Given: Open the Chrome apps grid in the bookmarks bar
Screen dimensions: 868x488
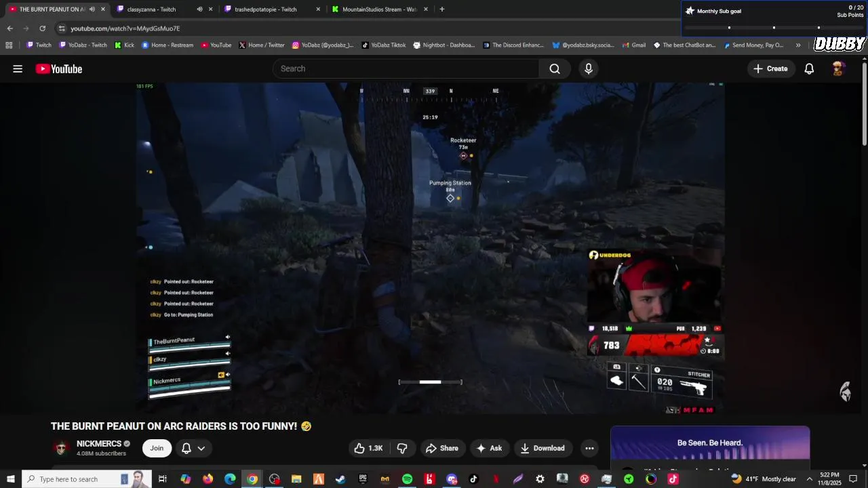Looking at the screenshot, I should click(x=9, y=45).
